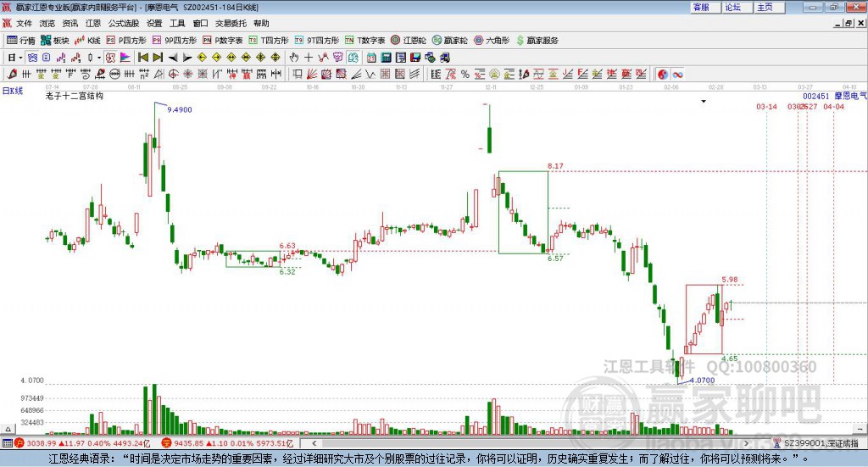
Task: Click the red-blue yin-yang icon
Action: [x=663, y=74]
